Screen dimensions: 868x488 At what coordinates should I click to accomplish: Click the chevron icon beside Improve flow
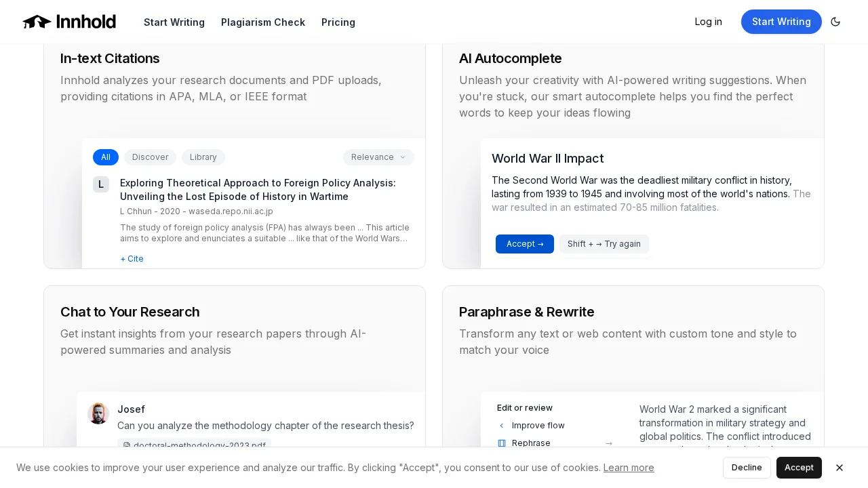[502, 426]
